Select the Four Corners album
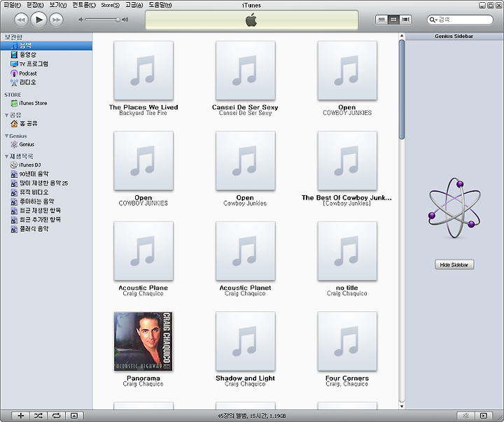 (347, 342)
